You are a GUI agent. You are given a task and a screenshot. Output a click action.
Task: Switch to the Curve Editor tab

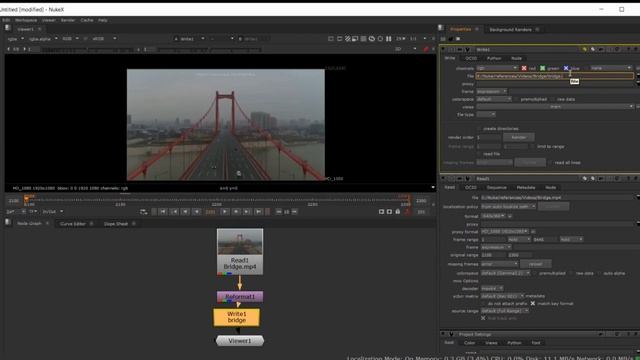[x=73, y=224]
